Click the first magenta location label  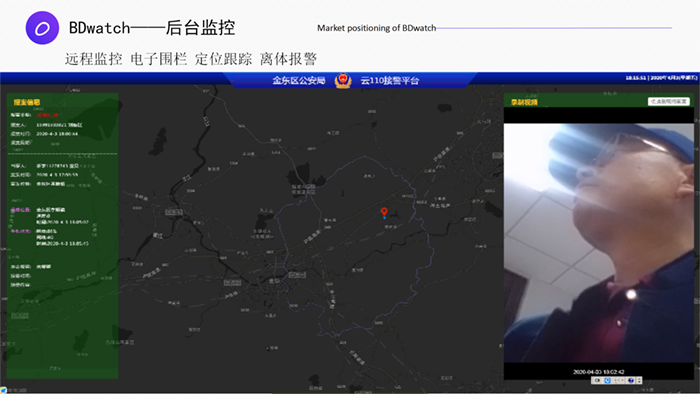pos(21,210)
